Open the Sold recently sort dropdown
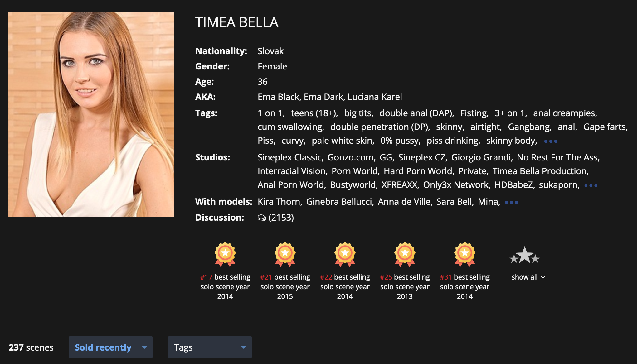This screenshot has width=637, height=364. click(x=103, y=347)
